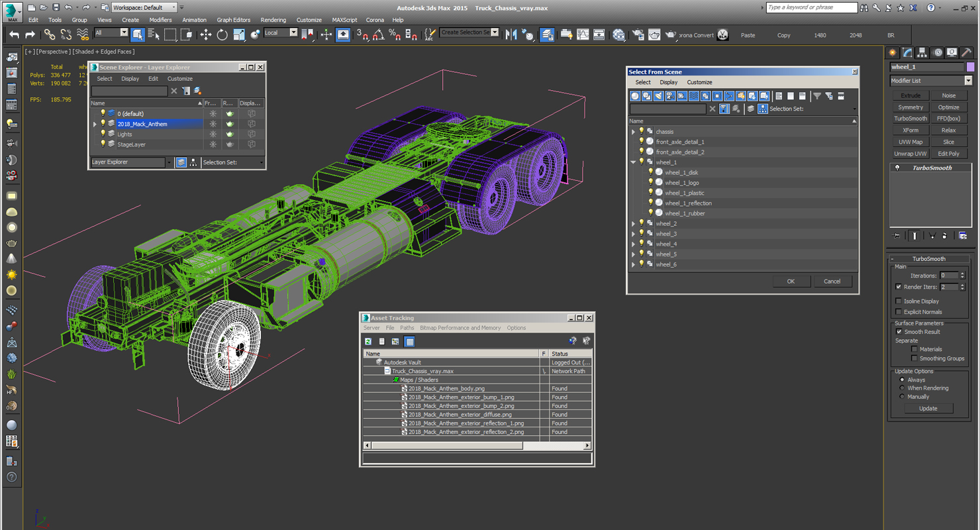980x530 pixels.
Task: Activate the Select Object tool
Action: 138,34
